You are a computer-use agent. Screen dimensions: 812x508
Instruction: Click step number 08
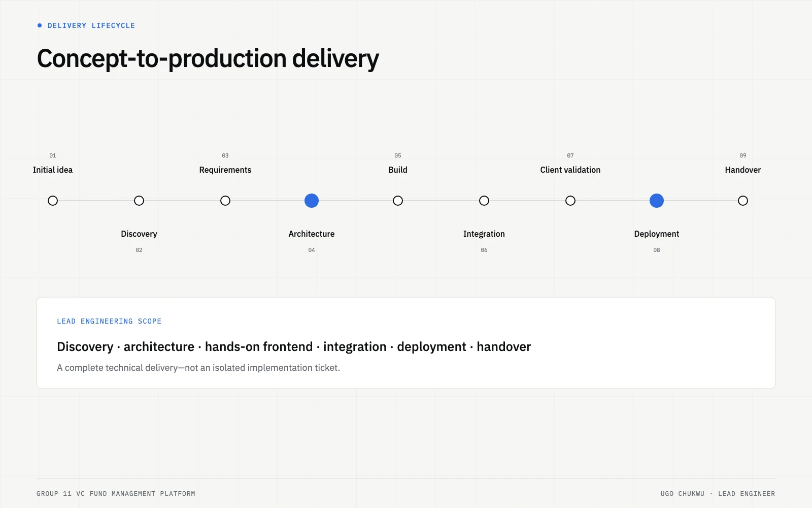click(x=657, y=250)
